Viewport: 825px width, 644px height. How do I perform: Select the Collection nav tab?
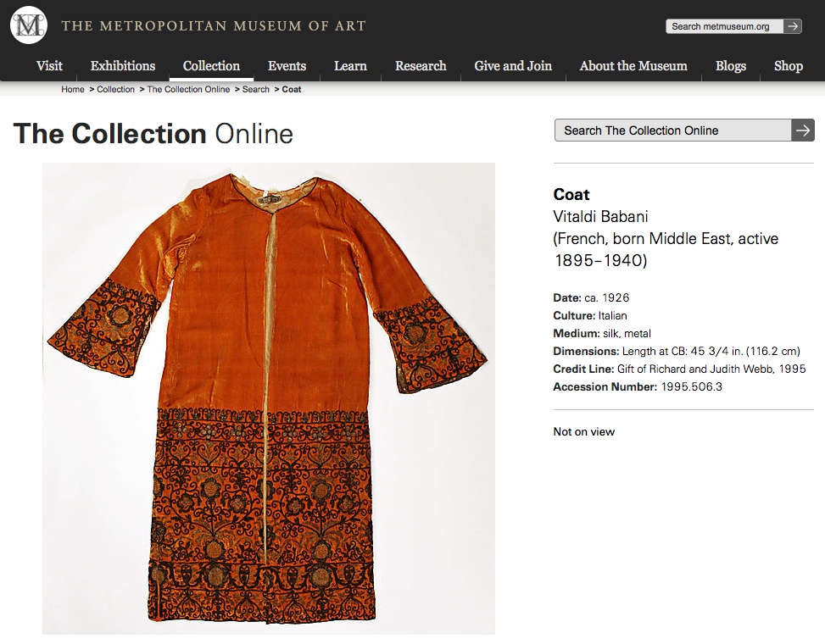211,66
